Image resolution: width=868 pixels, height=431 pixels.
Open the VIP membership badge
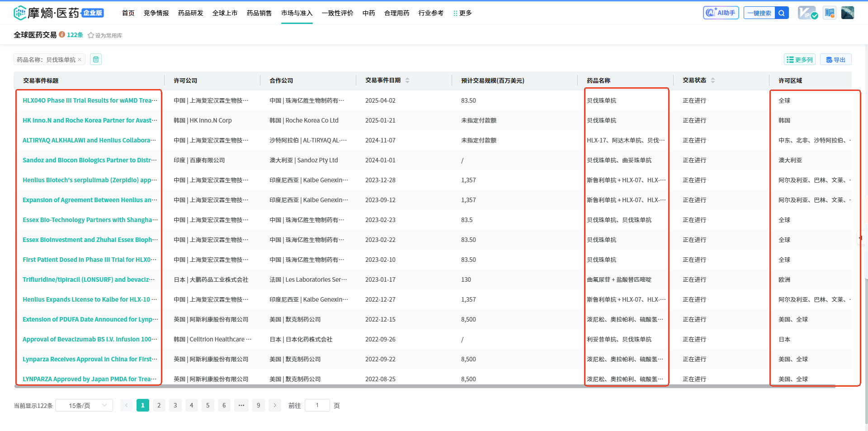tap(807, 13)
